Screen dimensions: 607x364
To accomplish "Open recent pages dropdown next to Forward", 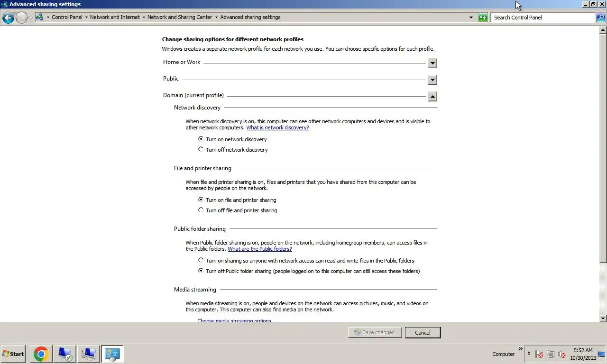I will coord(31,18).
